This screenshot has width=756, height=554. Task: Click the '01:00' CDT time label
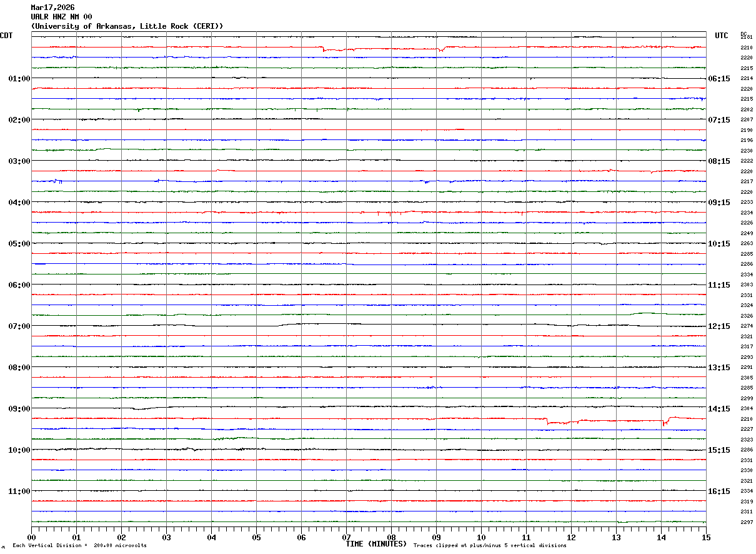(x=19, y=79)
